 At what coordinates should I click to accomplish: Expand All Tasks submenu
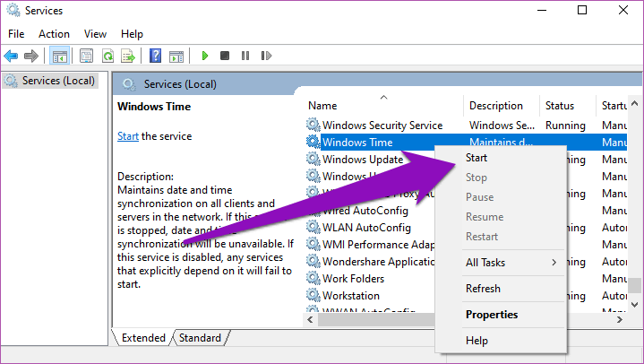[x=501, y=263]
